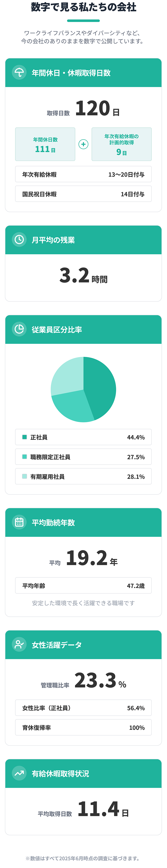Select the 平均年齢 47.2歳 row
This screenshot has height=868, width=167.
pyautogui.click(x=83, y=586)
